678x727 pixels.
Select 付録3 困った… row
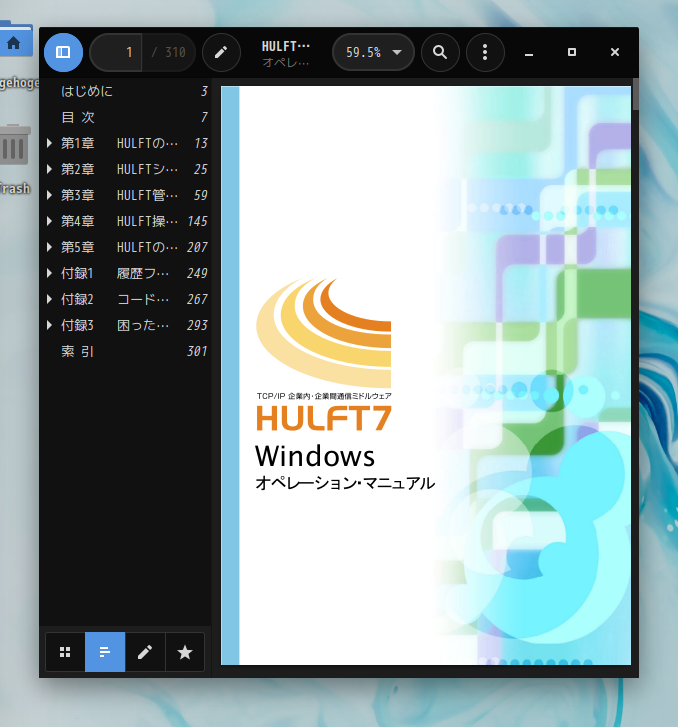(x=126, y=325)
